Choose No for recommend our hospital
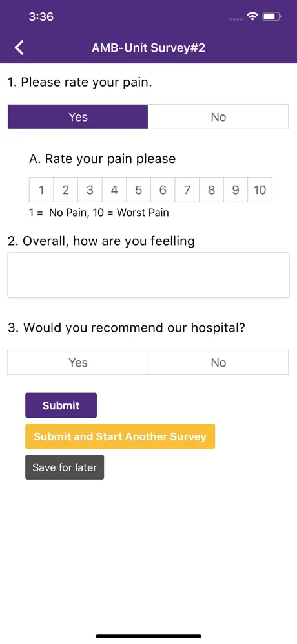Image resolution: width=297 pixels, height=644 pixels. [218, 362]
